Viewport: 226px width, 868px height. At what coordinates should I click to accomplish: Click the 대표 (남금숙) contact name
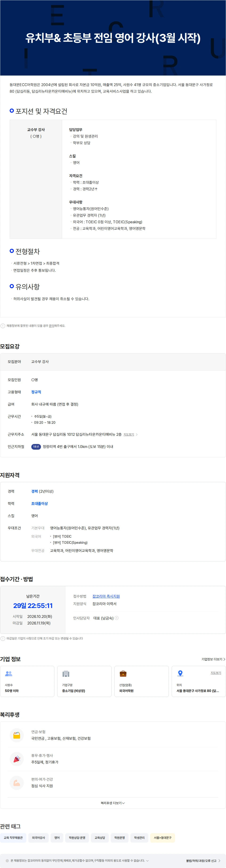tap(103, 618)
